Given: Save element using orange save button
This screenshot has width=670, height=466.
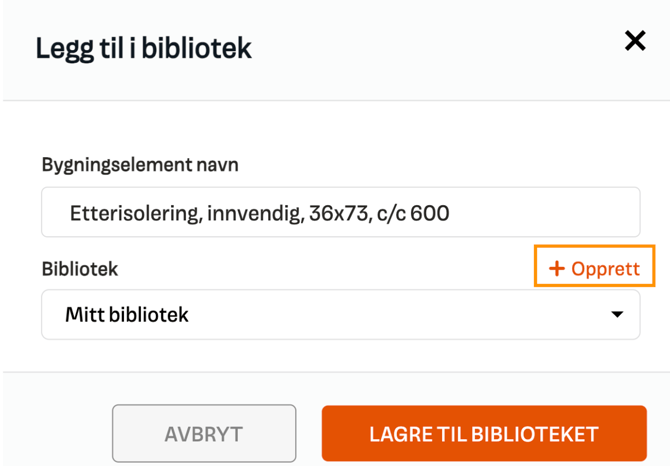Looking at the screenshot, I should 483,434.
